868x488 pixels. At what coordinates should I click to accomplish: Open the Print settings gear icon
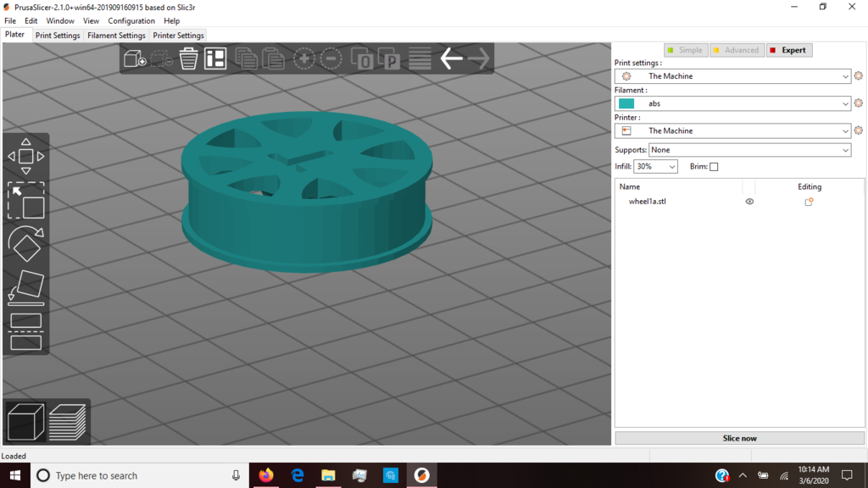click(x=858, y=75)
